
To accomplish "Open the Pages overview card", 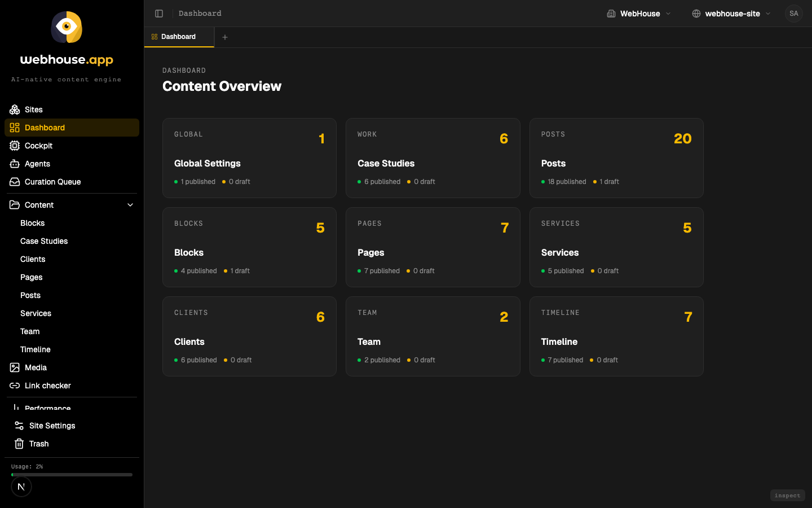I will point(433,247).
